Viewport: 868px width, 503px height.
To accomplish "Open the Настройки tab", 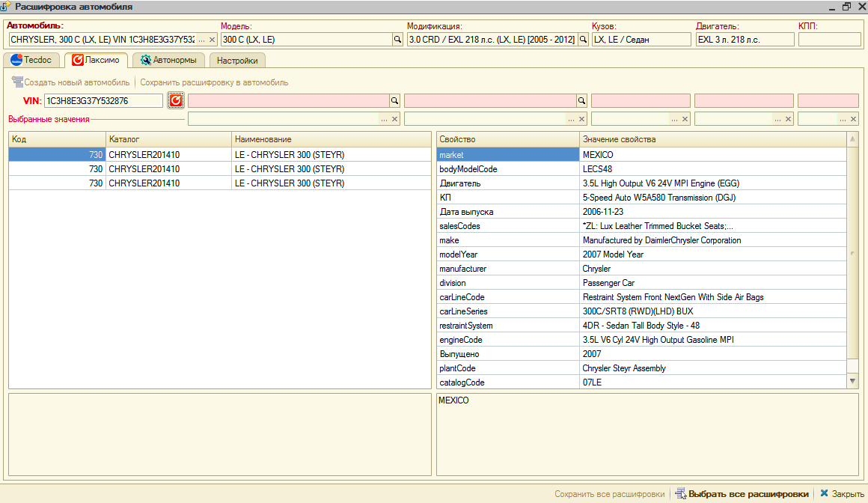I will tap(237, 61).
